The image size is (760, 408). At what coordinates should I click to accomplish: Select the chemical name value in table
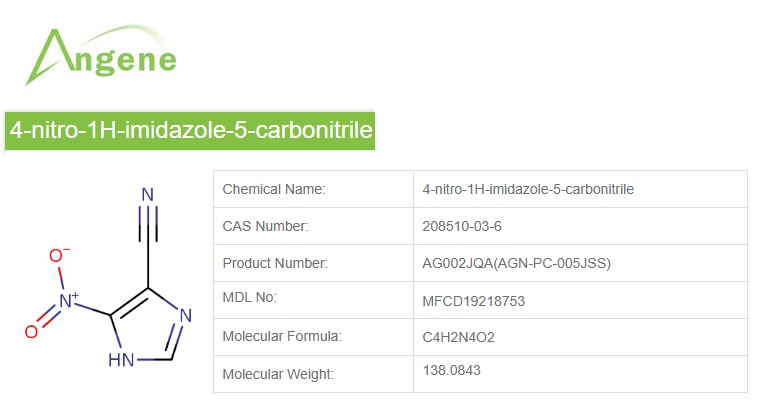point(528,189)
